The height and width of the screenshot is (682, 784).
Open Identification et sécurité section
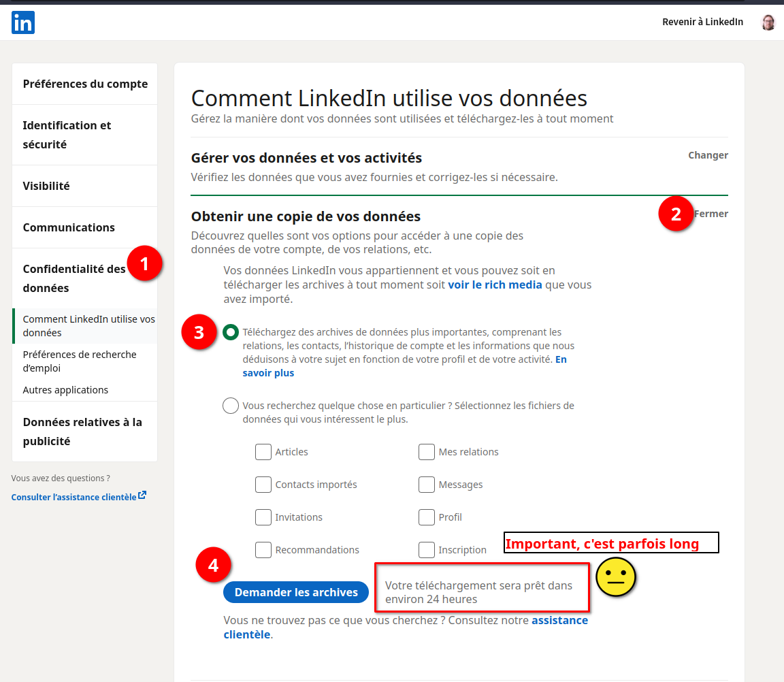coord(85,135)
